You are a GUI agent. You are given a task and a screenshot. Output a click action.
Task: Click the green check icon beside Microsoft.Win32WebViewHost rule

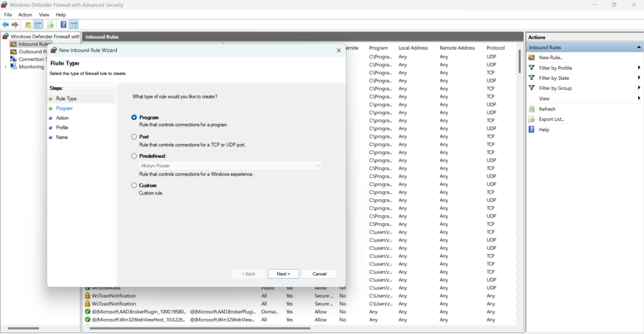coord(87,320)
